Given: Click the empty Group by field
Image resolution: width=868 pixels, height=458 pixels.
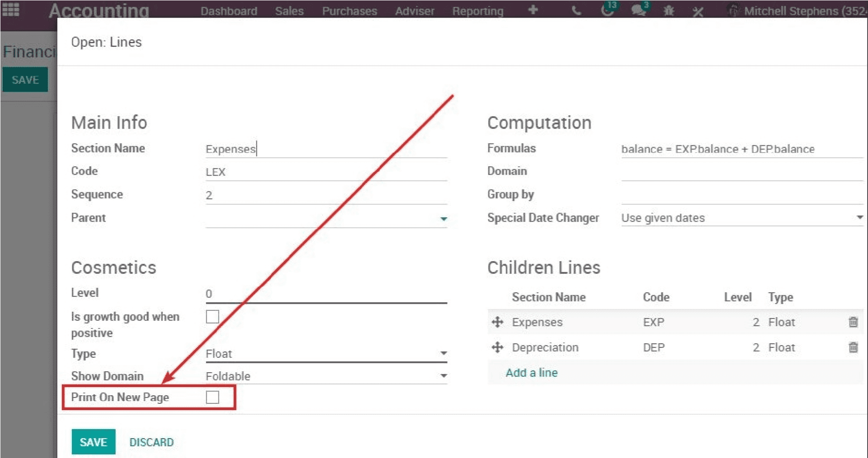Looking at the screenshot, I should [742, 196].
